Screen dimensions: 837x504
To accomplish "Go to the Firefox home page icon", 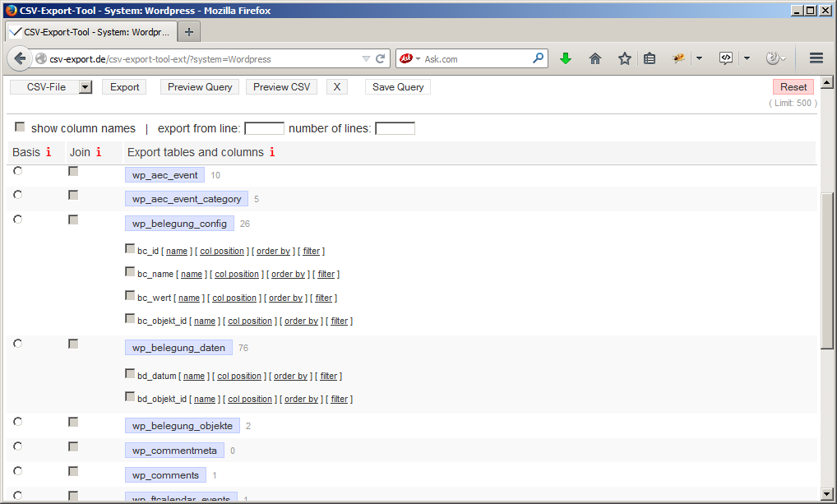I will [595, 58].
